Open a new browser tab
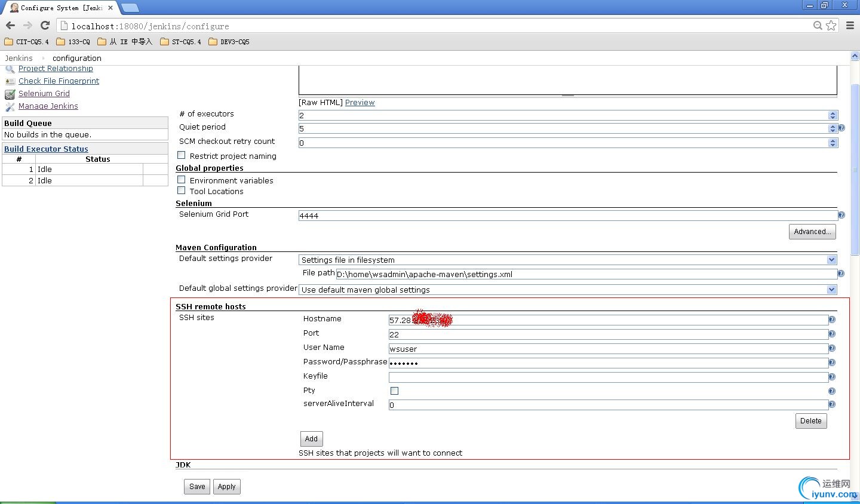This screenshot has height=504, width=860. pos(130,8)
